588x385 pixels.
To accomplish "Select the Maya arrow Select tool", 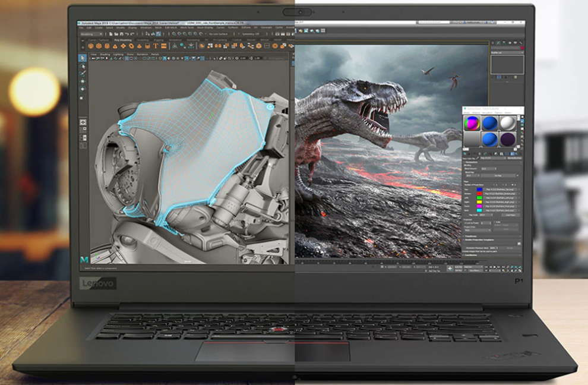I will tap(83, 58).
